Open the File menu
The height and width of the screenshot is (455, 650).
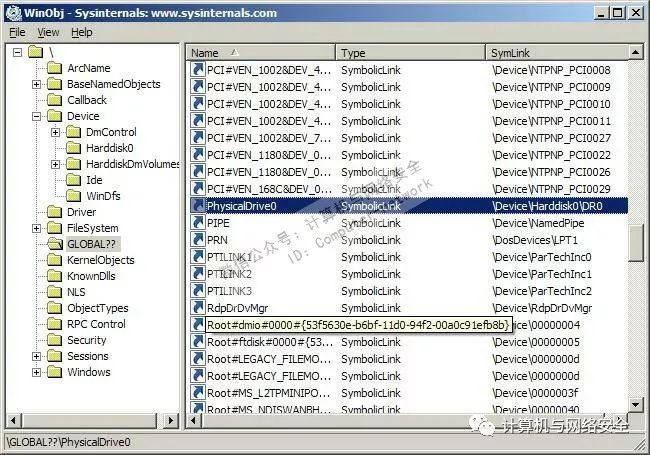click(x=17, y=32)
